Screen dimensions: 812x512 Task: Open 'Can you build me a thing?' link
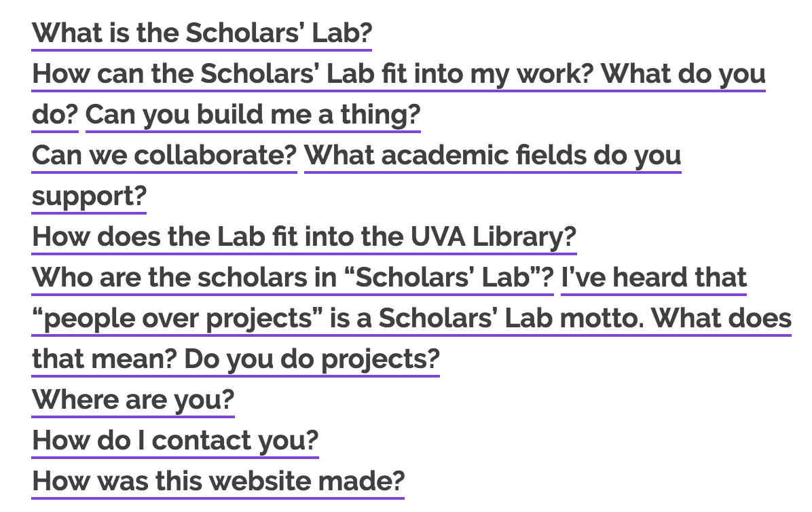(x=253, y=114)
